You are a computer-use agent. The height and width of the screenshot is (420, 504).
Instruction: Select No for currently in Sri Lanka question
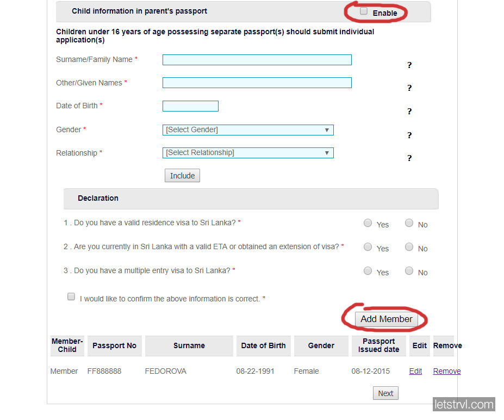pyautogui.click(x=409, y=247)
